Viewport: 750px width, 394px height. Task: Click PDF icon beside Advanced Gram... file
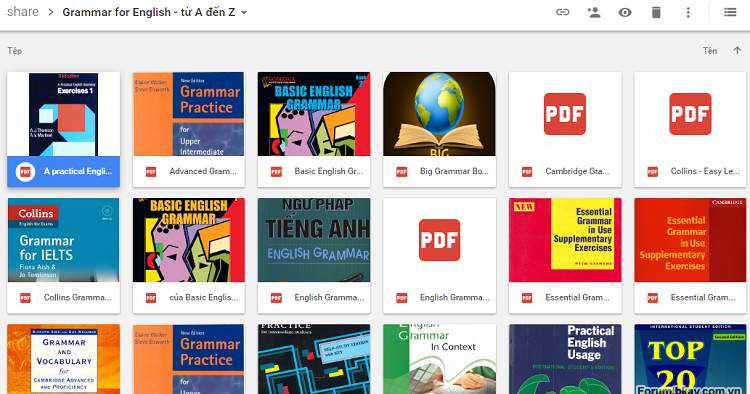point(151,172)
